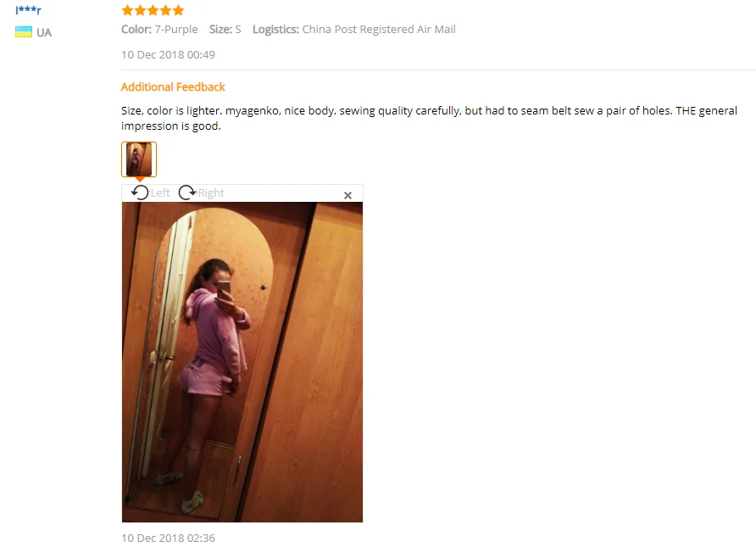
Task: Open reviewer l***r profile name
Action: [29, 9]
